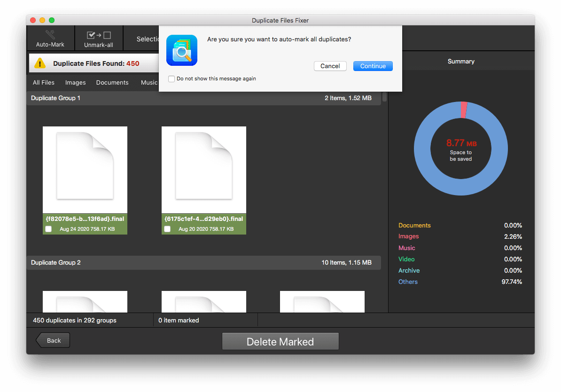The width and height of the screenshot is (561, 392).
Task: Click the Auto-Mark wand icon
Action: 50,34
